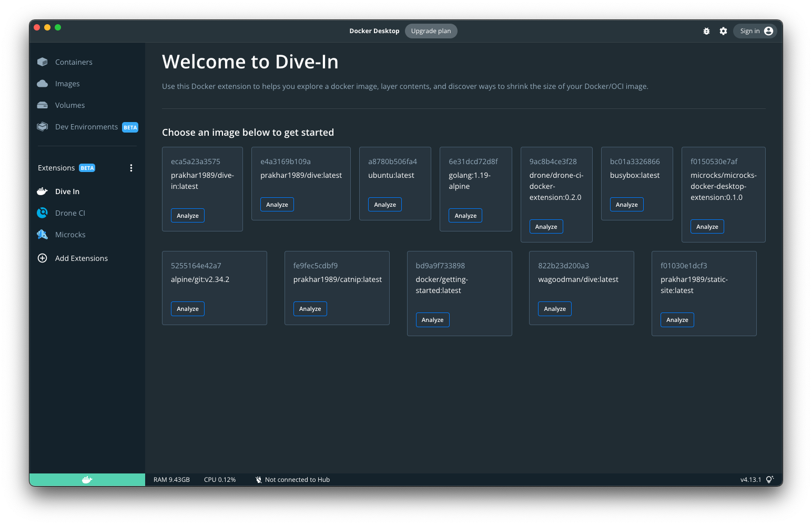Click the Sign in button
The image size is (812, 525).
pos(755,31)
